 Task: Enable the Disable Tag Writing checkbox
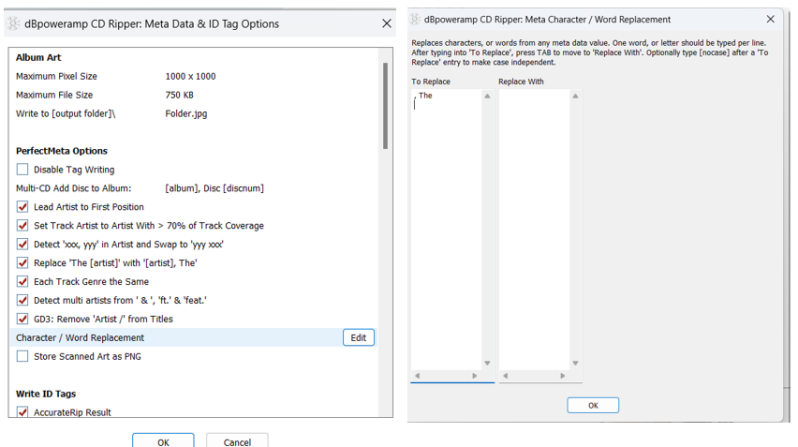tap(23, 170)
